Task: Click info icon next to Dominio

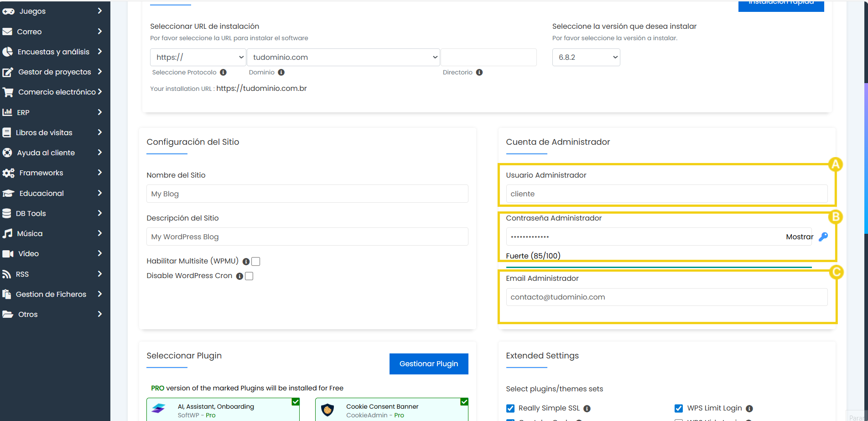Action: pos(281,72)
